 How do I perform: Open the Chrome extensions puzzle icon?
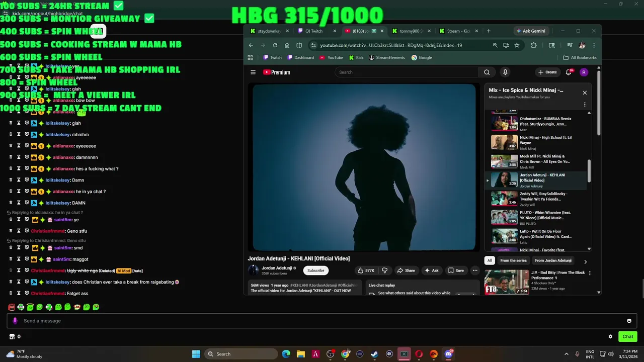coord(534,45)
